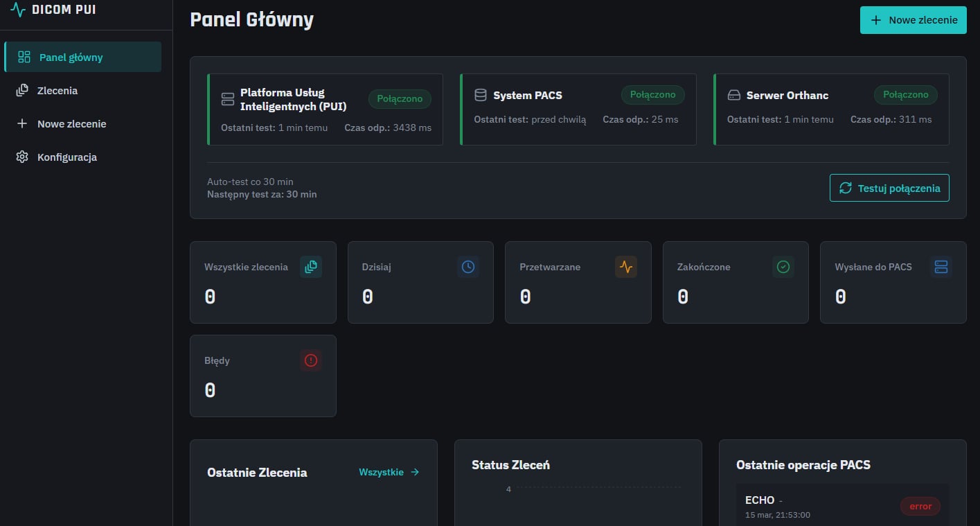Open Panel główny in the sidebar

click(83, 57)
